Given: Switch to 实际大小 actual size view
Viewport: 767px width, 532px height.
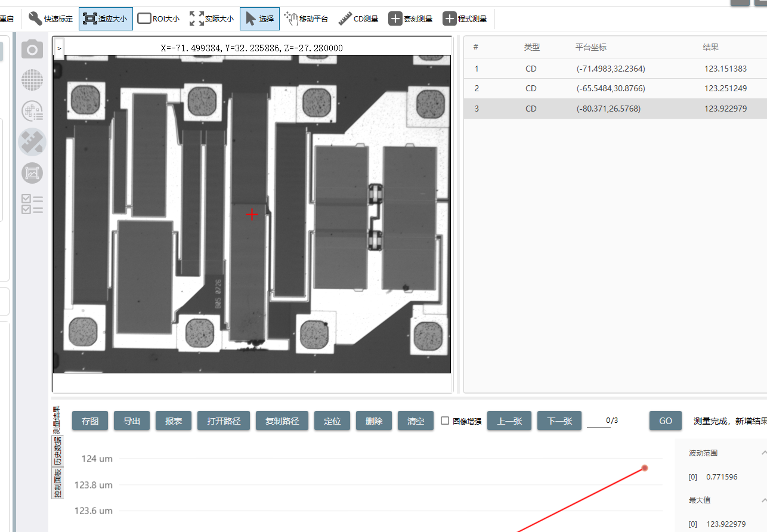Looking at the screenshot, I should 211,18.
